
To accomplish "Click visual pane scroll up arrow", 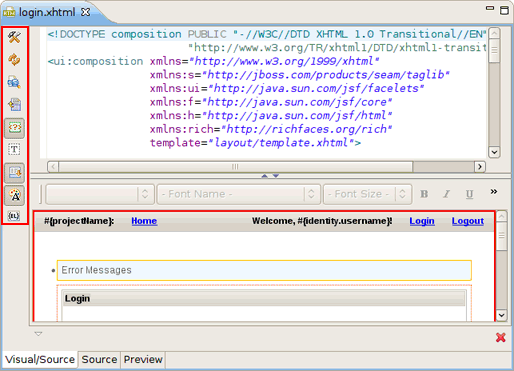I will coord(502,216).
